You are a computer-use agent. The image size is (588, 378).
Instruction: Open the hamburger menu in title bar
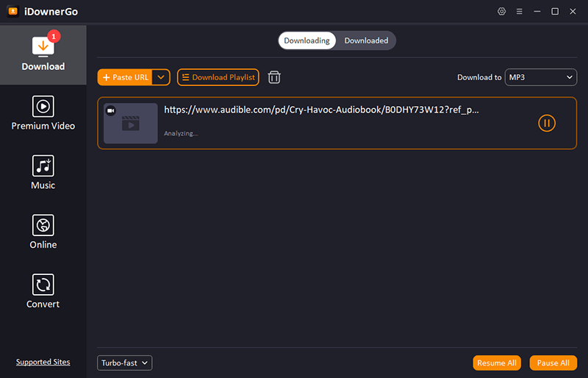(520, 11)
